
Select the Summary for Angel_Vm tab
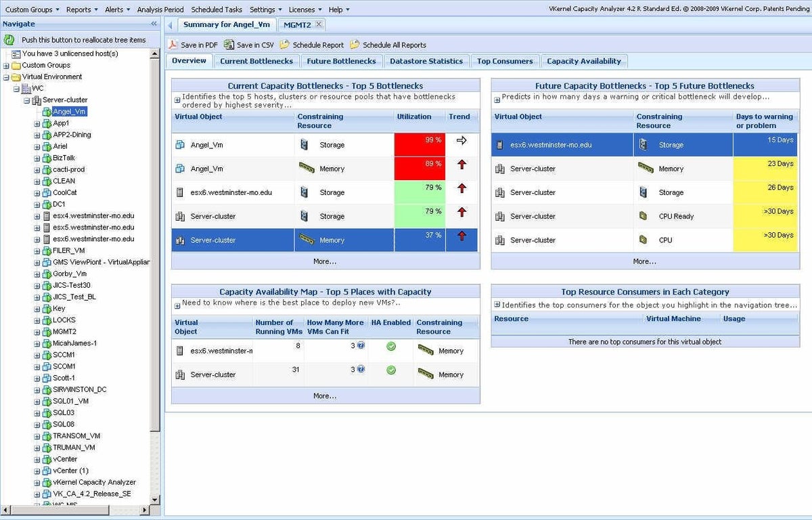[227, 24]
